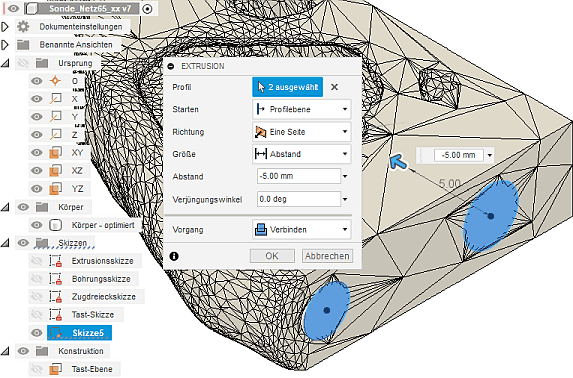Select the Zugdreieckskizze sketch icon

coord(55,296)
